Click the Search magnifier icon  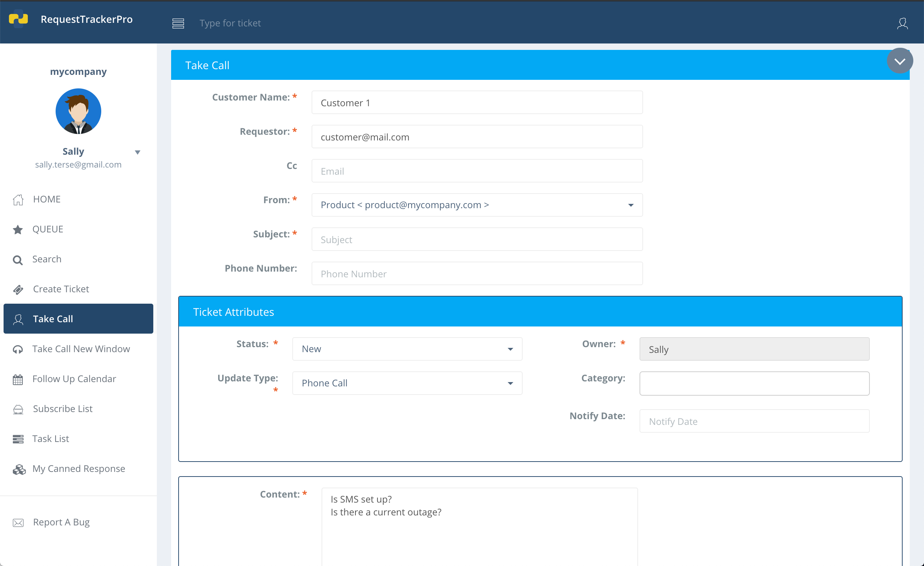coord(17,260)
